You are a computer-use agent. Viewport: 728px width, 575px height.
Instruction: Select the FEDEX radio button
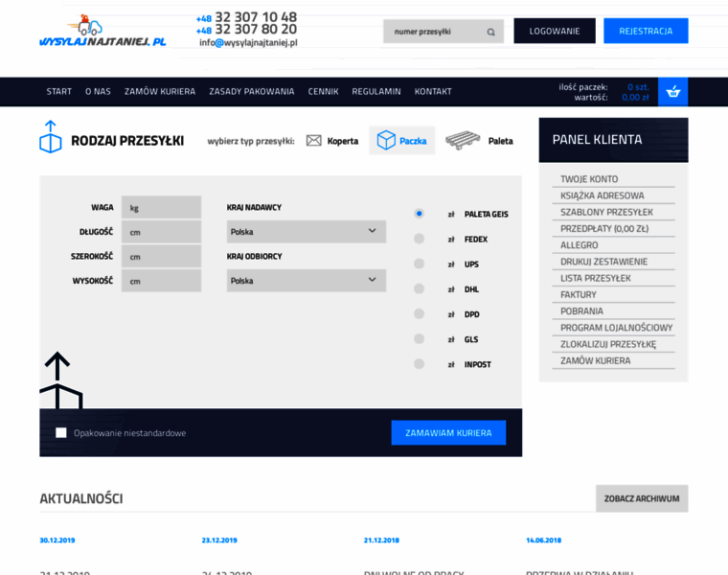[x=419, y=239]
